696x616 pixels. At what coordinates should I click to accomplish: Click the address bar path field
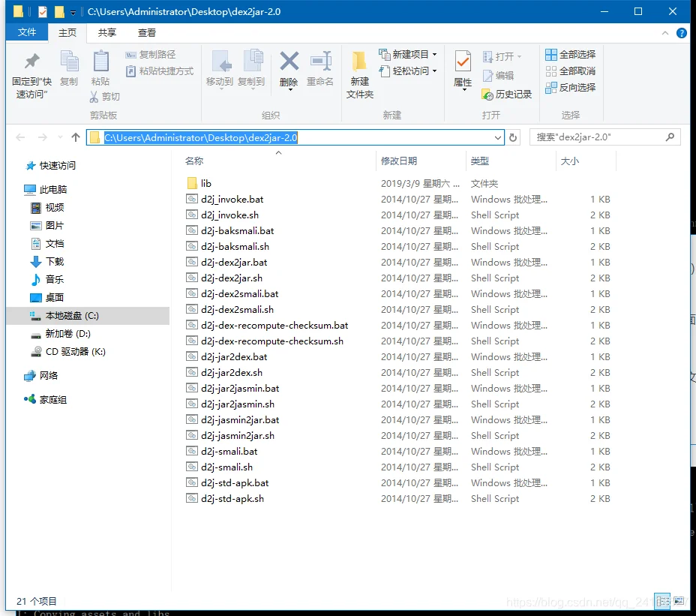295,137
